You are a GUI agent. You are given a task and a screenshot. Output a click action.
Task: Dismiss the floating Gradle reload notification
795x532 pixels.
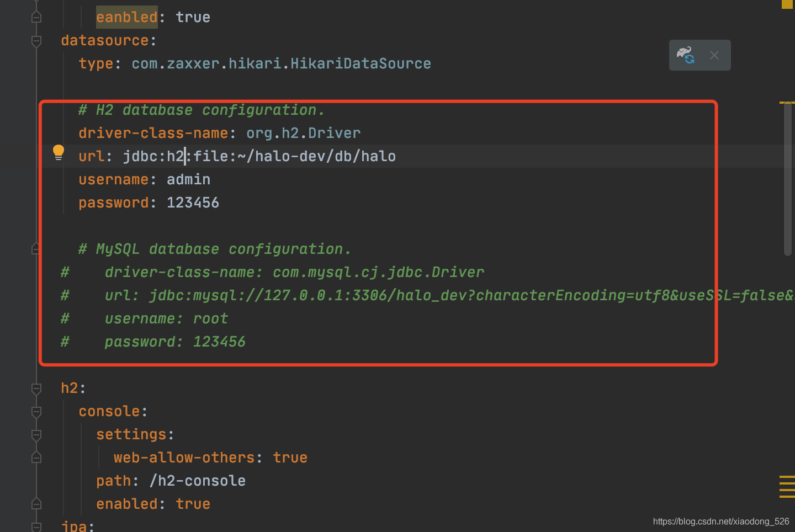point(714,55)
